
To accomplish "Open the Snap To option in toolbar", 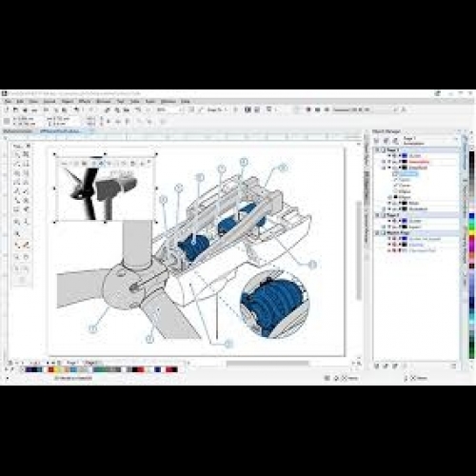I will click(x=216, y=109).
